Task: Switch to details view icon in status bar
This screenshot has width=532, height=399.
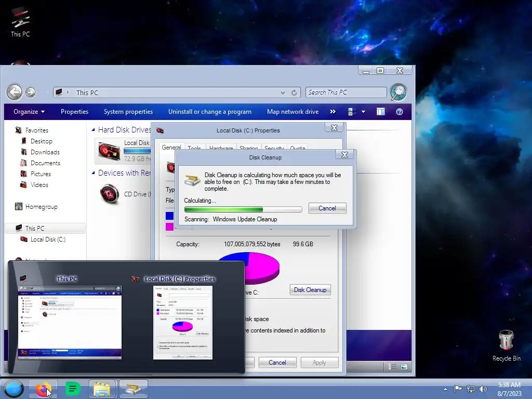Action: tap(393, 366)
